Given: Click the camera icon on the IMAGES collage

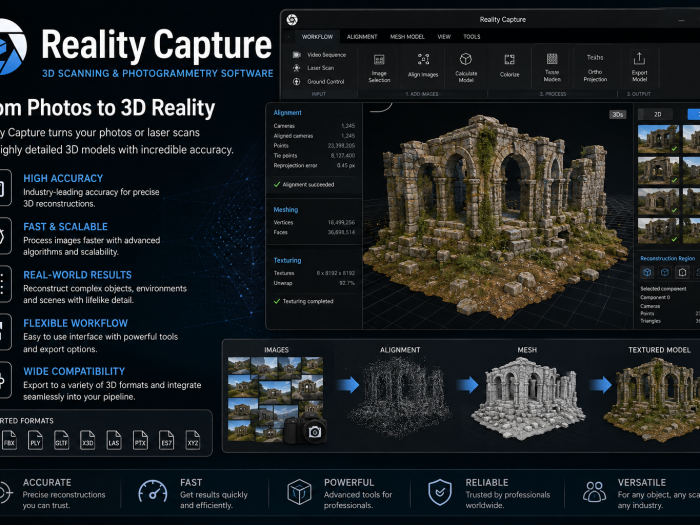Looking at the screenshot, I should pyautogui.click(x=315, y=432).
